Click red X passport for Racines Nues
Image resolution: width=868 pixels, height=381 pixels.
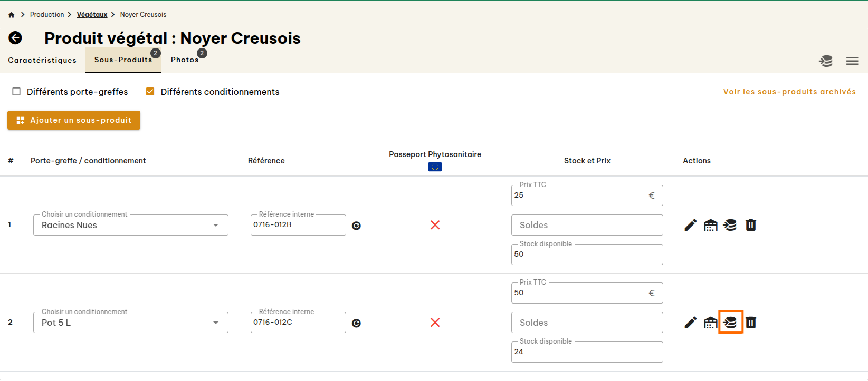435,225
